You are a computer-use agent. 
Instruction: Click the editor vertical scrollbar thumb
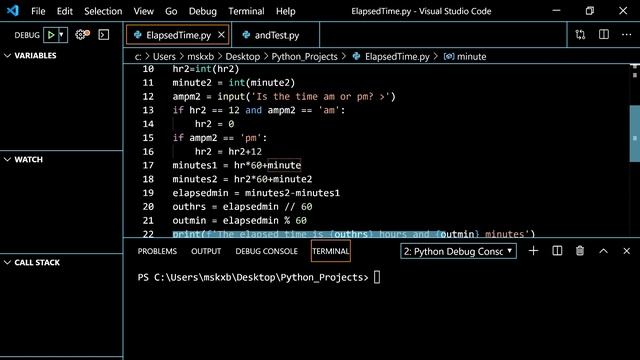(635, 134)
